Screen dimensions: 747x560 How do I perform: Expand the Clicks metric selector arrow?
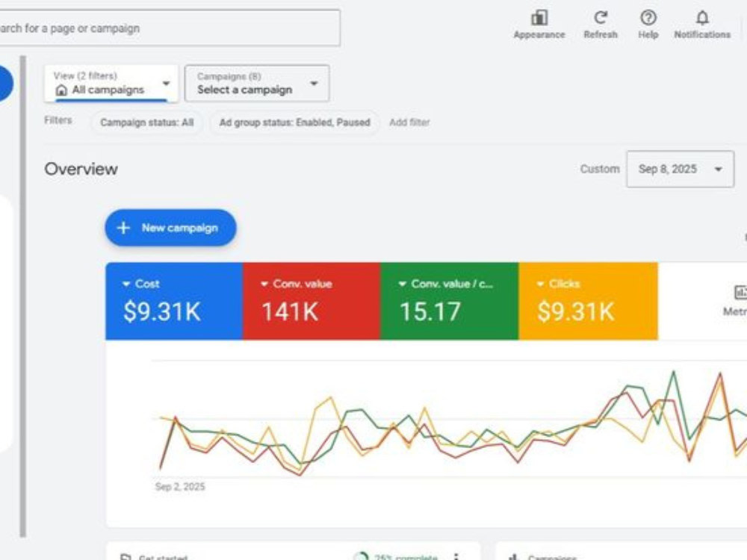540,284
